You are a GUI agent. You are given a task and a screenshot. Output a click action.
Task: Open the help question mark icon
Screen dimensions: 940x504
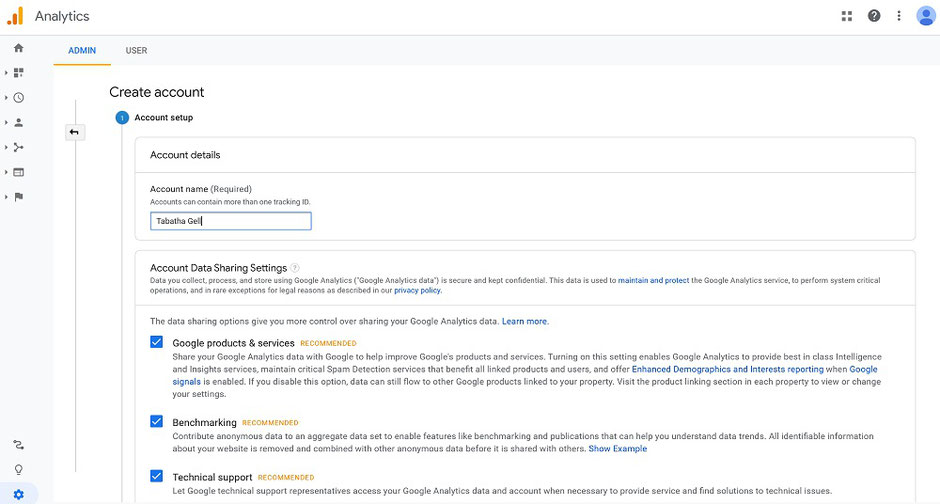coord(874,16)
